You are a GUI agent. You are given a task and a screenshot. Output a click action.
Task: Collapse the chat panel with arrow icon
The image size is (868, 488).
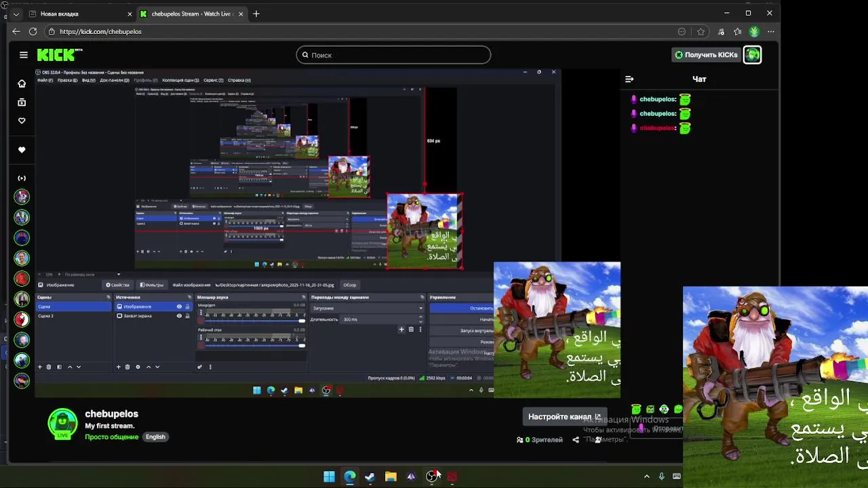[x=629, y=79]
